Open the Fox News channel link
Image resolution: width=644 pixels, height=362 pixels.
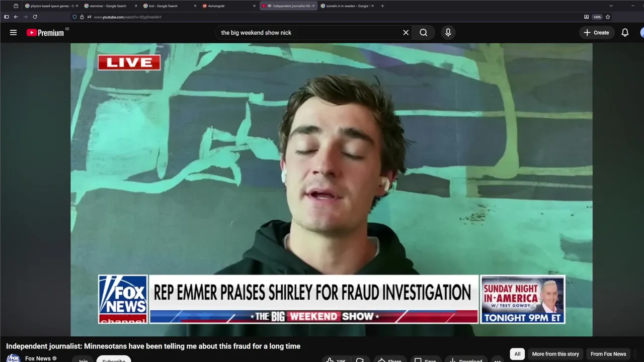coord(38,358)
